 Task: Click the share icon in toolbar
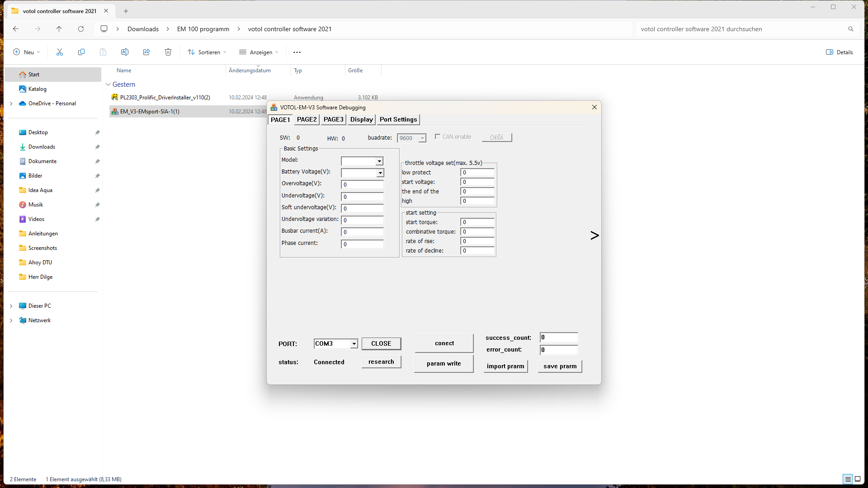pos(146,52)
